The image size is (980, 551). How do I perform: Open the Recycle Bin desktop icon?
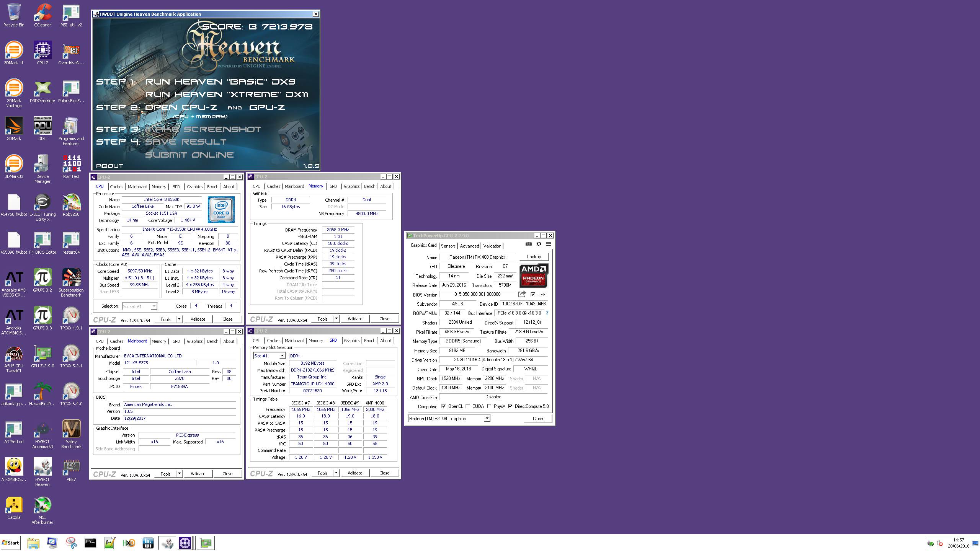(x=14, y=15)
